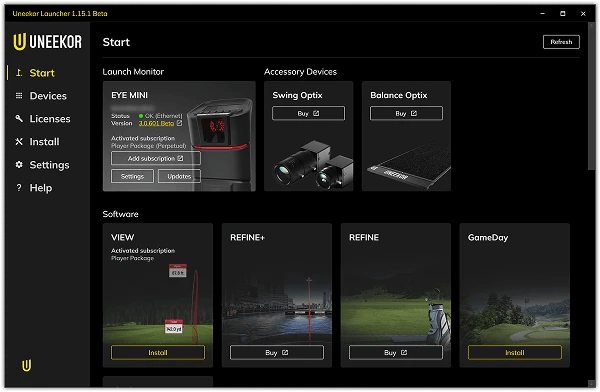Click the Uneekor logo at sidebar bottom
Screen dimensions: 600x392
[26, 366]
